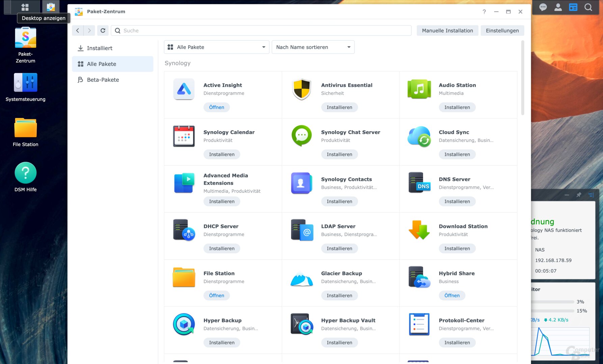Click the Antivirus Essential shield icon
This screenshot has width=603, height=364.
click(302, 89)
